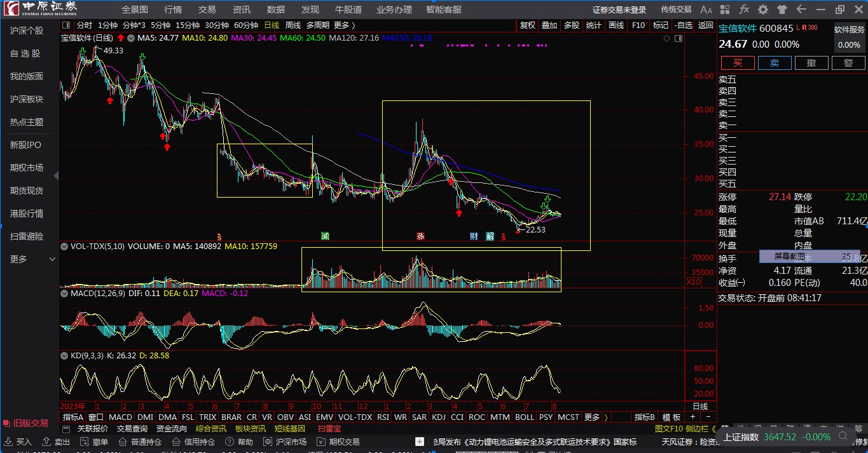Open 信用持仓 credit holdings icon

tap(177, 442)
